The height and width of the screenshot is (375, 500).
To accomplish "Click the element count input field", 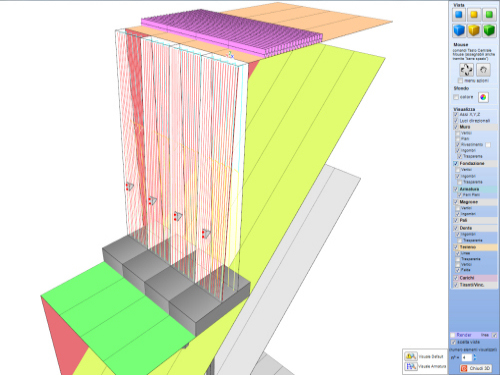I will [467, 358].
